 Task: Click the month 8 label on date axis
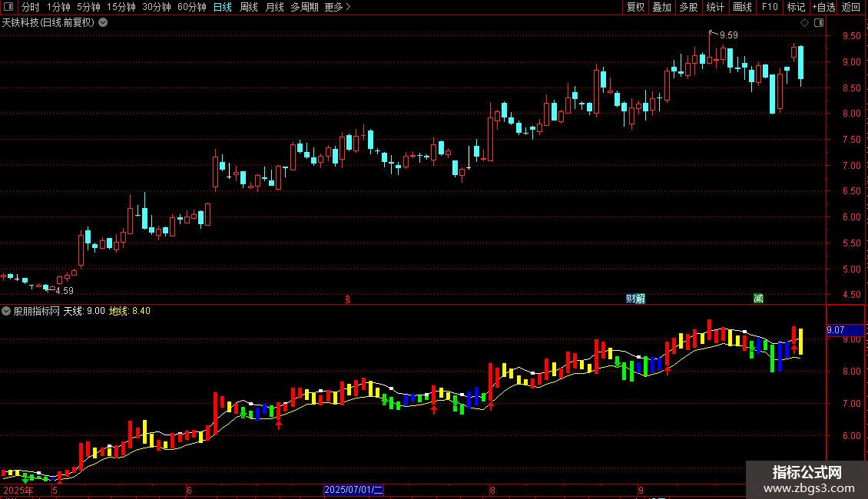[x=492, y=490]
